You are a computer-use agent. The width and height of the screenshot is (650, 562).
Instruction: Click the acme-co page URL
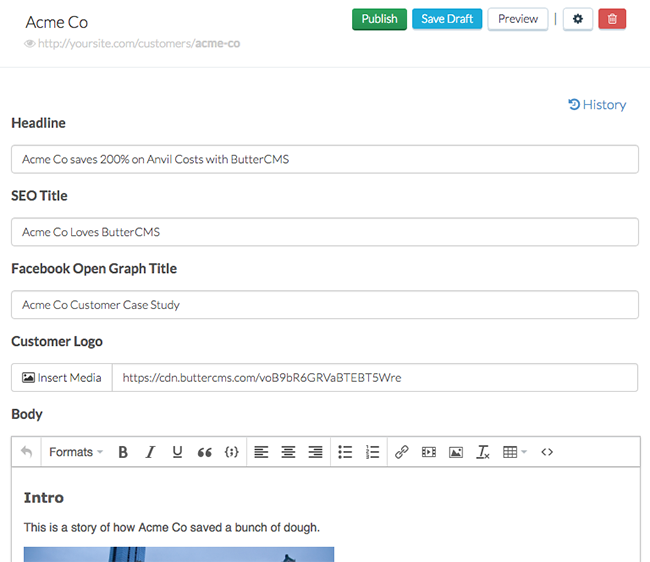tap(139, 44)
